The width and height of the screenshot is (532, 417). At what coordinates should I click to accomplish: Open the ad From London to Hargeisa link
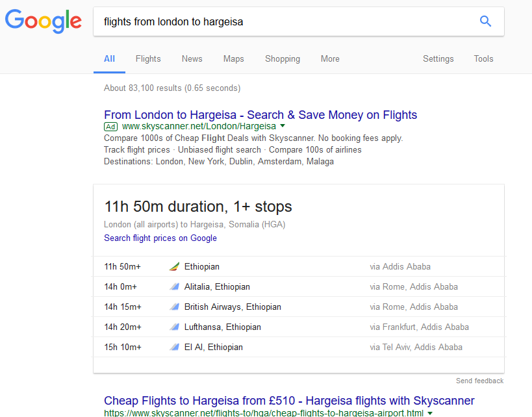coord(260,115)
